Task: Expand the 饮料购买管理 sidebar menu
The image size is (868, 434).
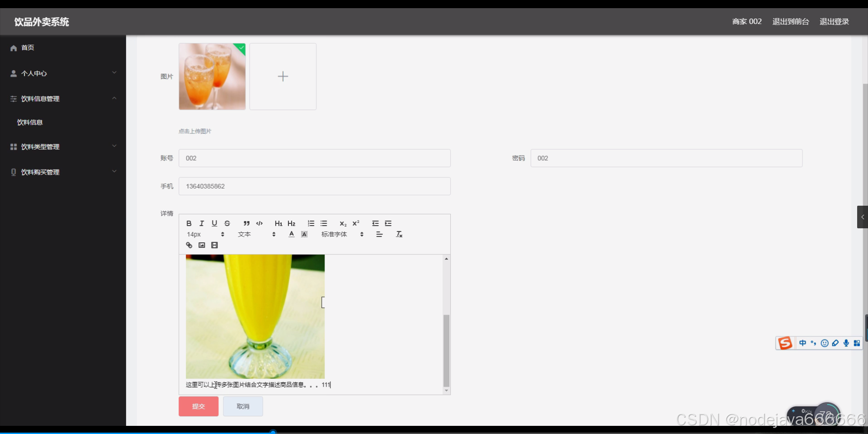Action: point(63,172)
